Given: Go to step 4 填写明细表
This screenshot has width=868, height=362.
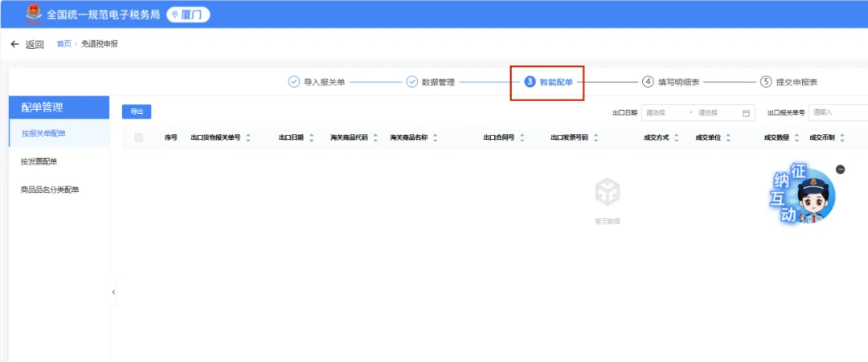Looking at the screenshot, I should pos(671,82).
